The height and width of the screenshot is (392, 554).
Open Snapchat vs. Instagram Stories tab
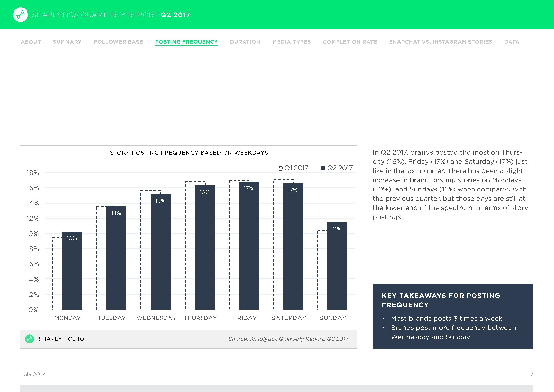(440, 42)
